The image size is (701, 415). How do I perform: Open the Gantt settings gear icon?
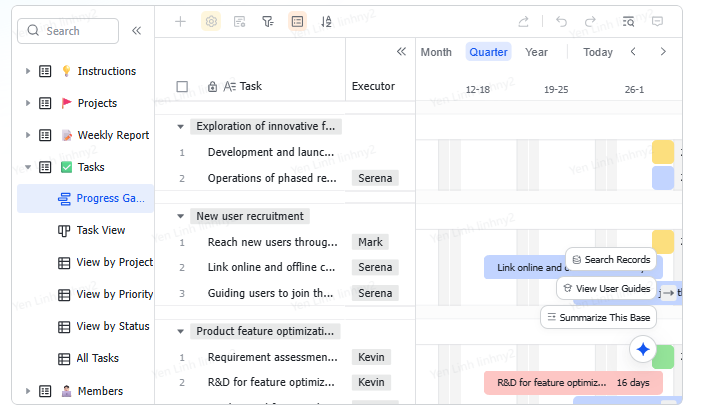pyautogui.click(x=211, y=21)
